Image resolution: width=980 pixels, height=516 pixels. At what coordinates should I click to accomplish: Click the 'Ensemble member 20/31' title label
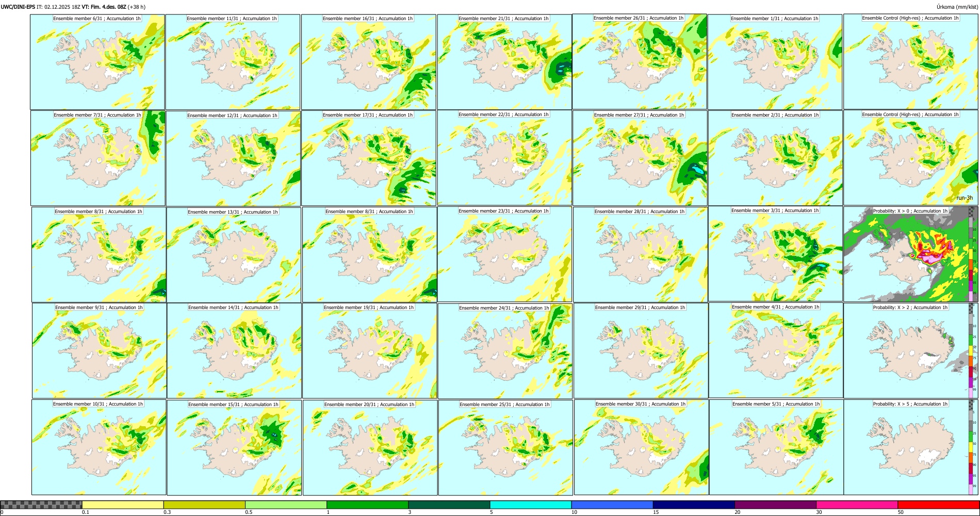click(x=369, y=405)
